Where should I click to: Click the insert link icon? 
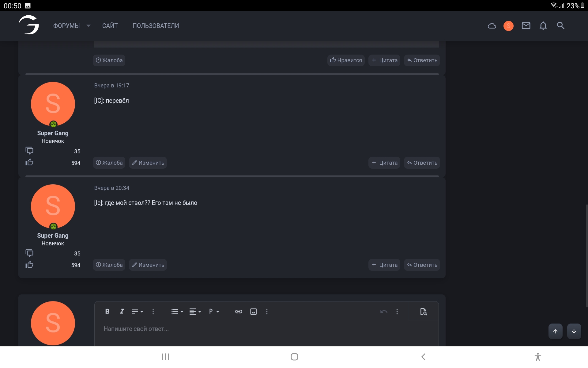point(239,312)
